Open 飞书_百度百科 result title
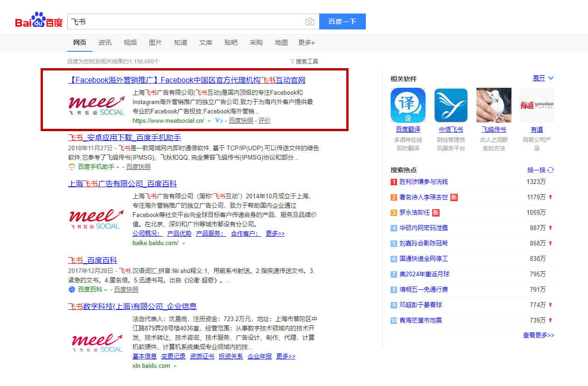Screen dimensions: 588x386 [92, 260]
